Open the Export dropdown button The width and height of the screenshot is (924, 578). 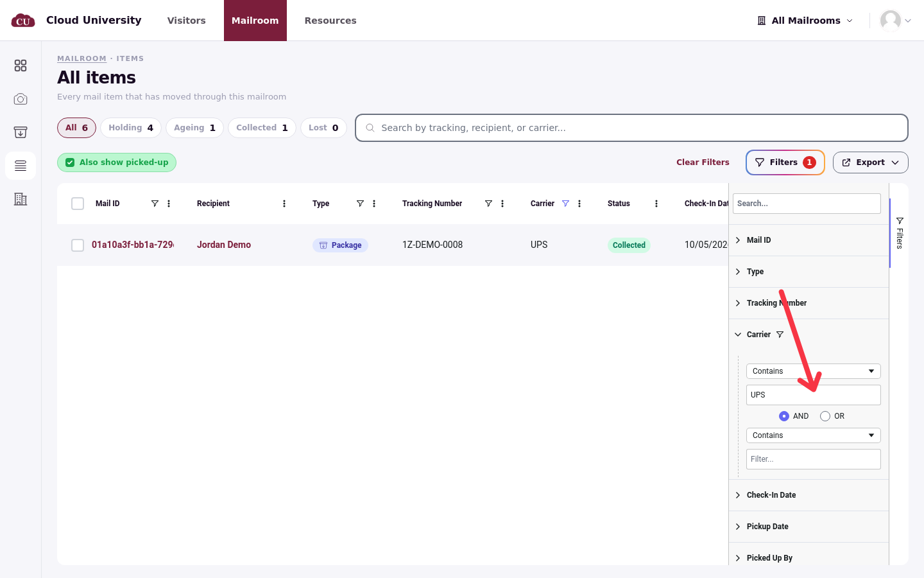tap(871, 162)
